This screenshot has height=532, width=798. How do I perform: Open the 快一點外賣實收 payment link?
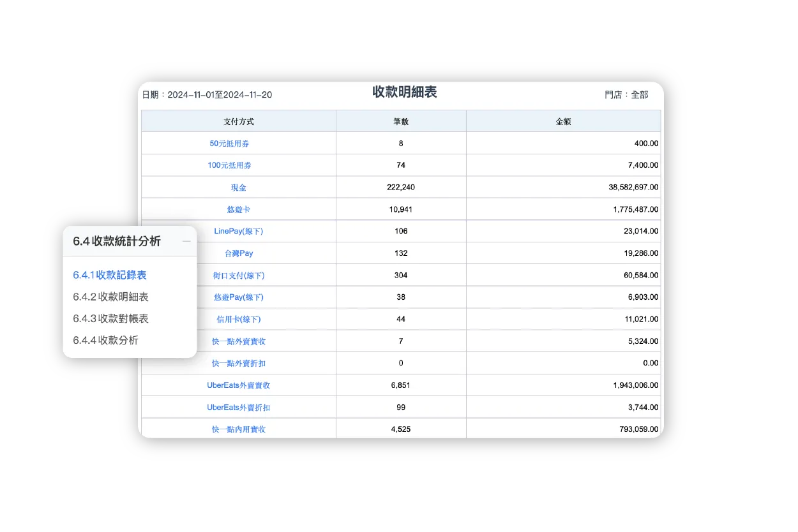coord(239,341)
